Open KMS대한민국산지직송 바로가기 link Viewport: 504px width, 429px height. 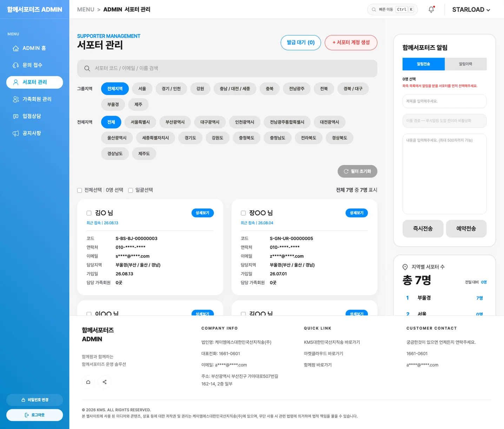(x=332, y=342)
